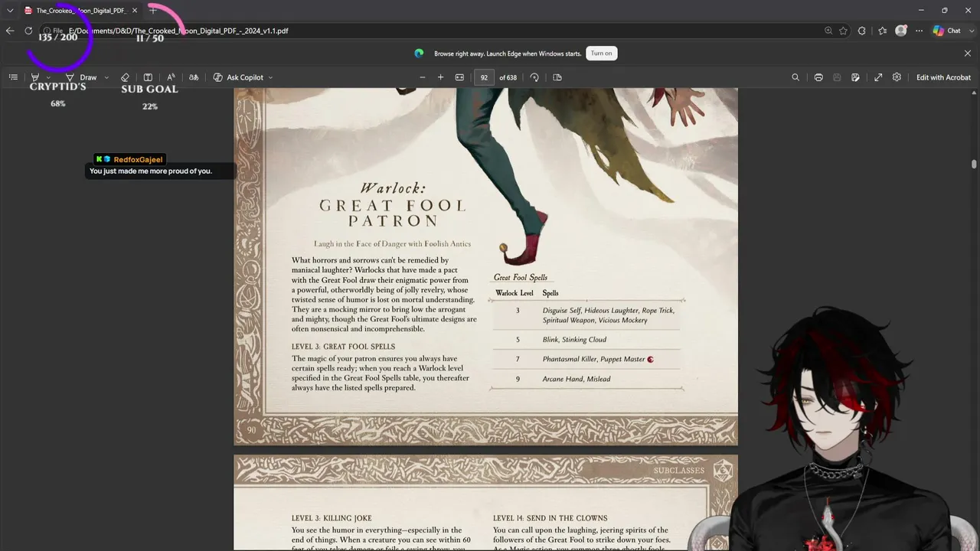Enter full screen PDF view
980x551 pixels.
tap(878, 77)
